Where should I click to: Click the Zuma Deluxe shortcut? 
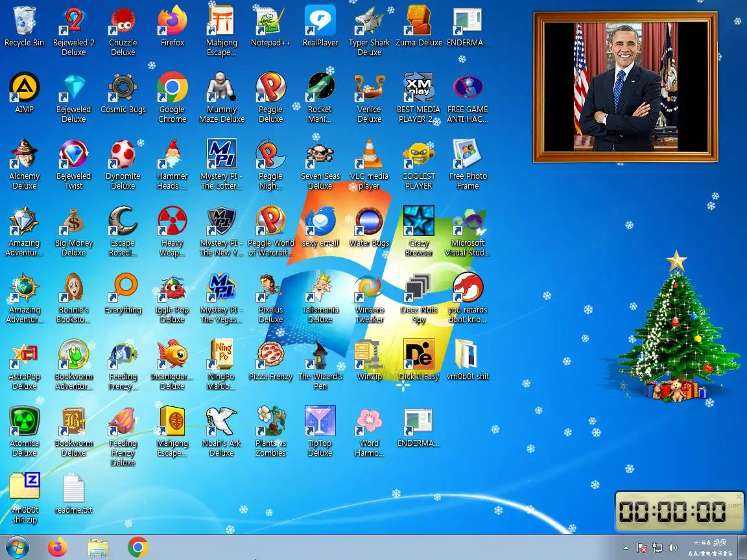[419, 26]
